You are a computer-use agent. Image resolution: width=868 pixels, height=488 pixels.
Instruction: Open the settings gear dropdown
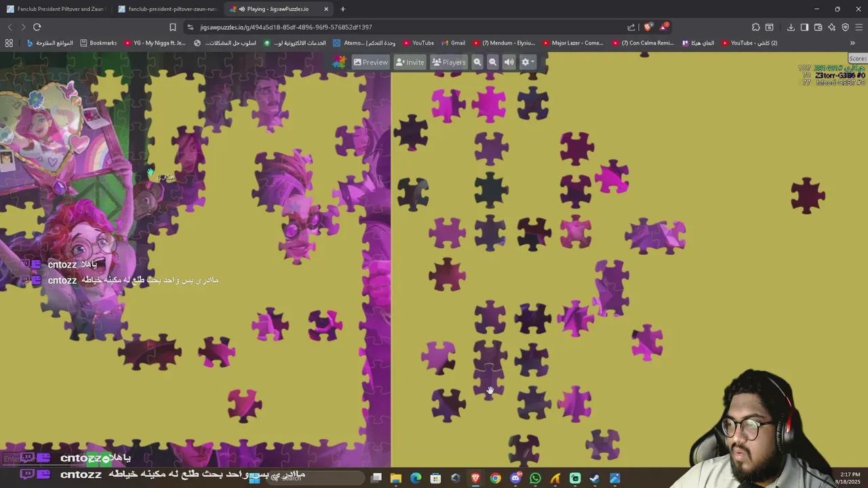tap(528, 62)
